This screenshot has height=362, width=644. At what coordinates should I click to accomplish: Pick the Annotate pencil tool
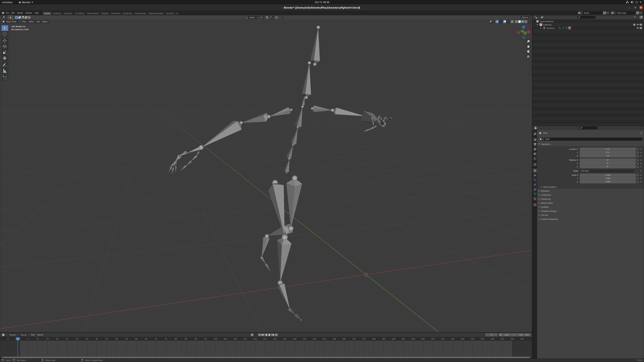coord(5,65)
